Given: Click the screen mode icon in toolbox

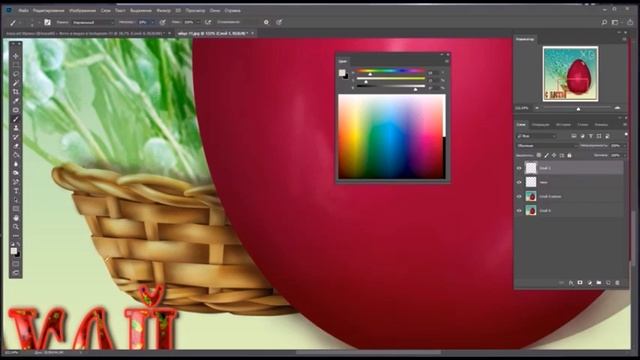Looking at the screenshot, I should pyautogui.click(x=16, y=273).
